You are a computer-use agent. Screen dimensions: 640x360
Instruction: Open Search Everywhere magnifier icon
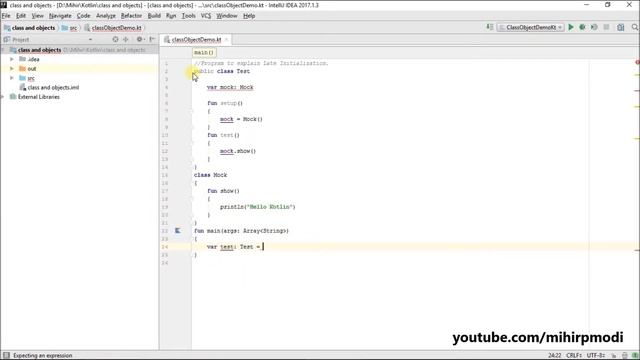tap(635, 27)
